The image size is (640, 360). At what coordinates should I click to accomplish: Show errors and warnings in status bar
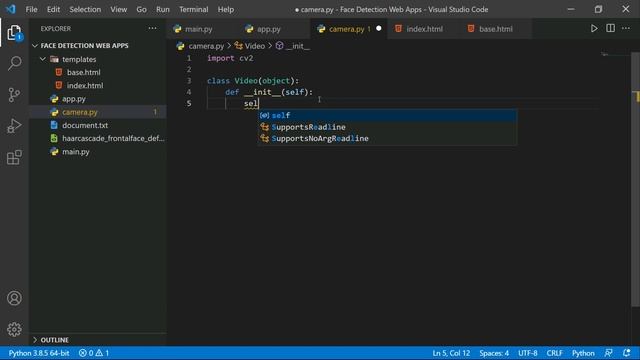(x=94, y=353)
